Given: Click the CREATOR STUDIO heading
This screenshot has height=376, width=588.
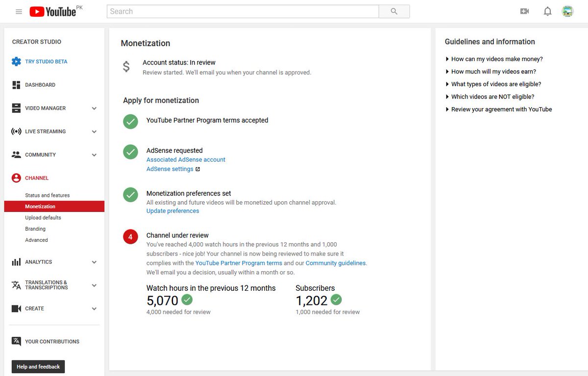Looking at the screenshot, I should point(37,42).
